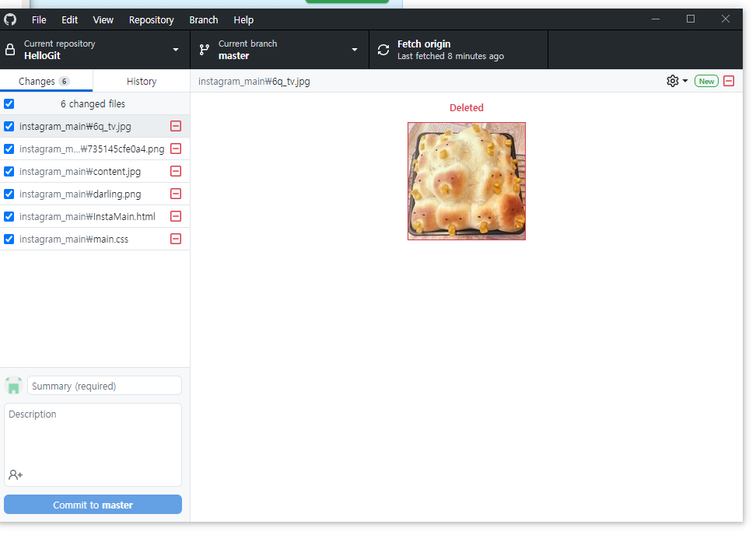Click the file path in the diff header
Screen dimensions: 756x535
(x=254, y=81)
